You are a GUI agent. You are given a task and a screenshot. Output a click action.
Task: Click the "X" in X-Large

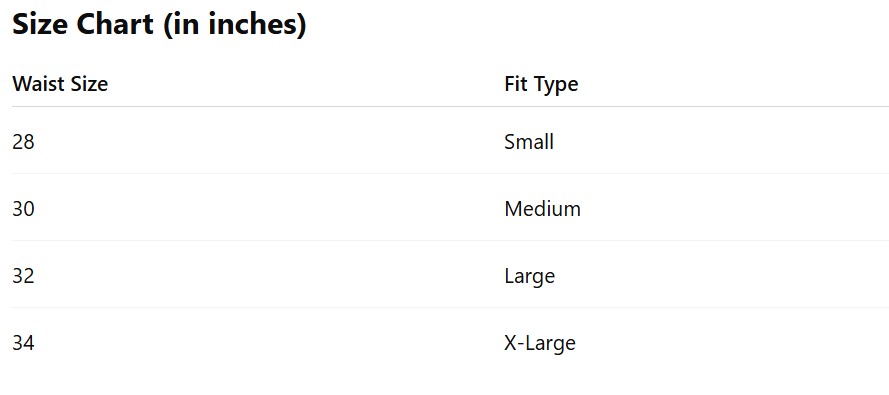pyautogui.click(x=511, y=343)
